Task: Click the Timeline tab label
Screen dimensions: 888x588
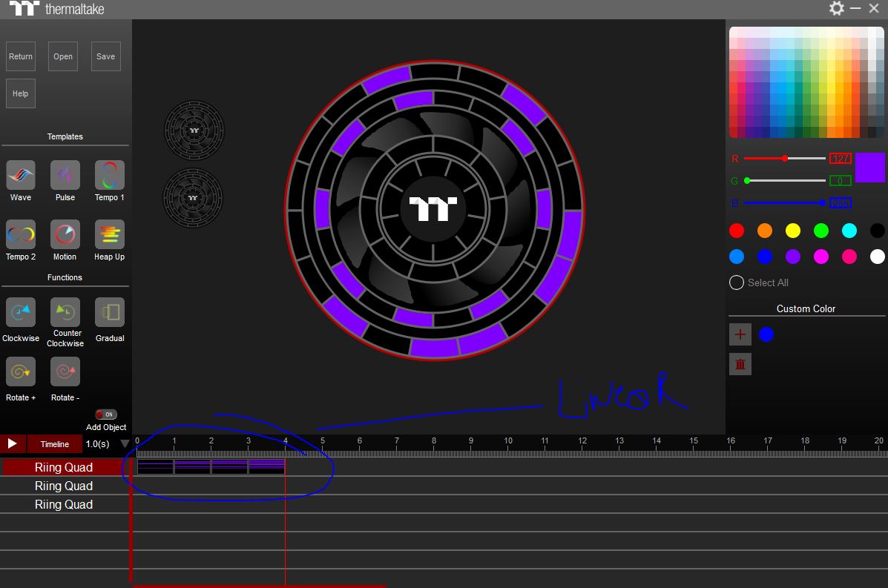Action: tap(54, 444)
